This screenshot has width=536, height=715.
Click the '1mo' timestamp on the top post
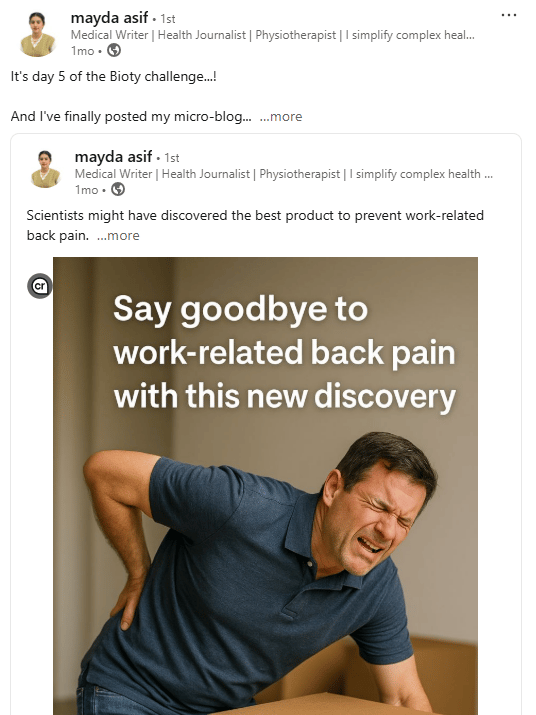[82, 51]
